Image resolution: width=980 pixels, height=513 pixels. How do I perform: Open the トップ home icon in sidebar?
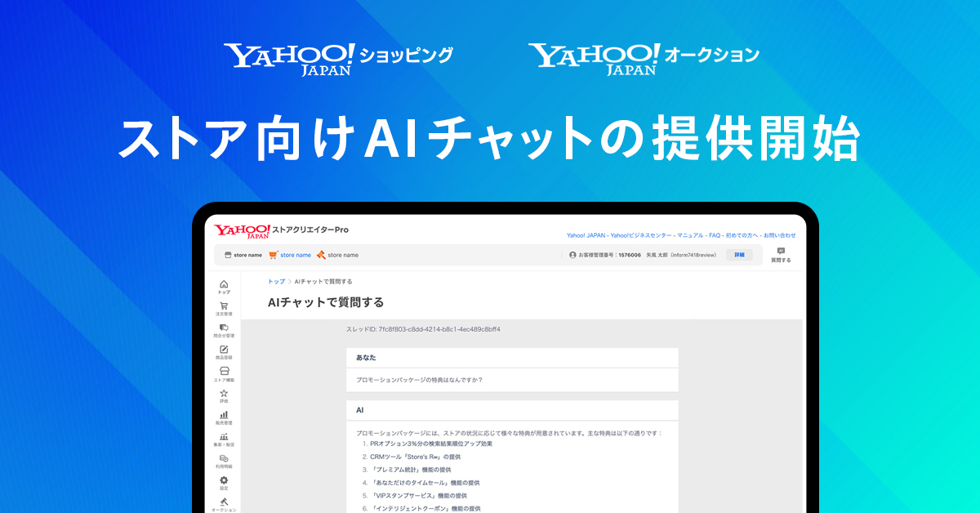[224, 286]
